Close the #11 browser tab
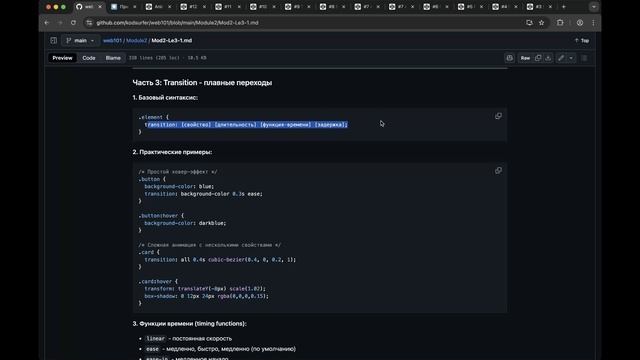 pos(239,7)
